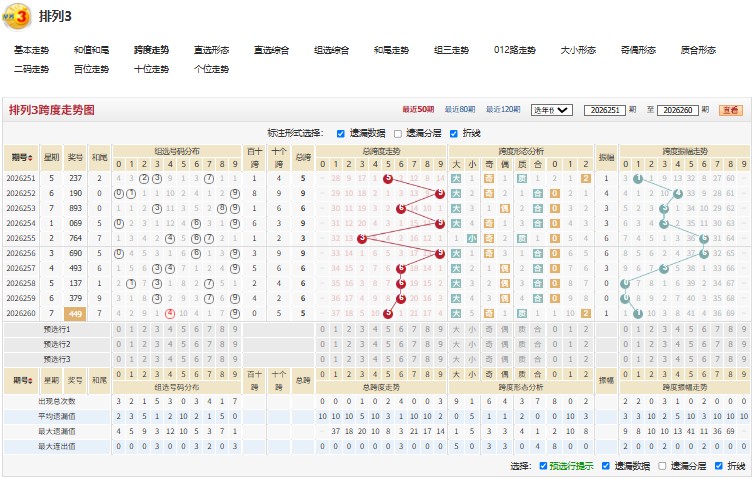Click period number 2026253 in table

coord(21,209)
